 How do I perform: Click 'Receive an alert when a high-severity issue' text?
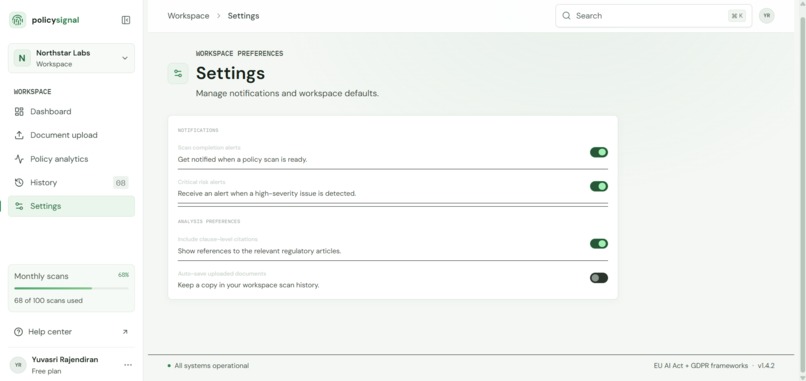(x=267, y=194)
